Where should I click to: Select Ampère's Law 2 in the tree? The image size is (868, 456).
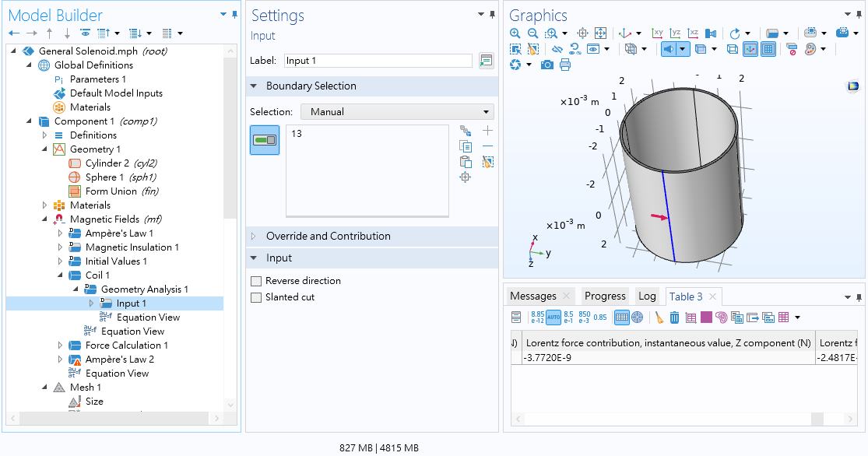click(119, 360)
